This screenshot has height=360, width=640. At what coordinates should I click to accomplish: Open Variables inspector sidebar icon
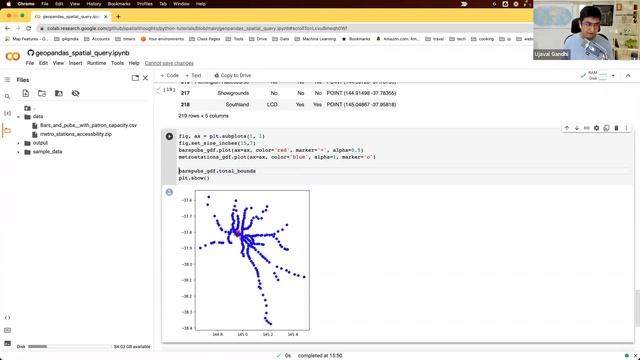(7, 113)
